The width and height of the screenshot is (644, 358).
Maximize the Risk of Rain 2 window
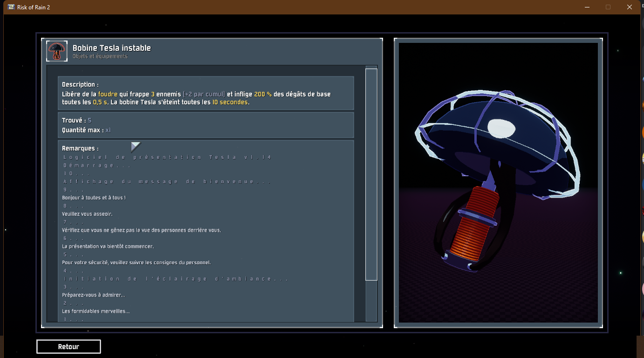[608, 7]
